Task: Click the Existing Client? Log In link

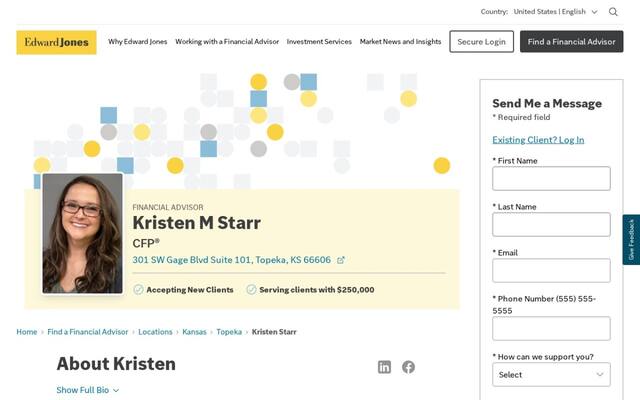Action: pos(538,140)
